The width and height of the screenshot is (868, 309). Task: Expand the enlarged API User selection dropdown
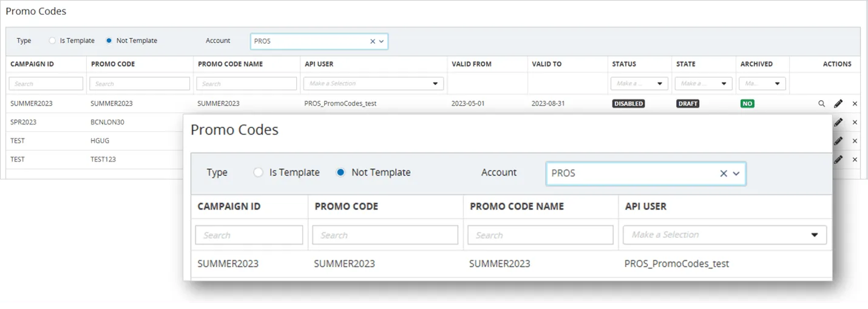pyautogui.click(x=724, y=235)
